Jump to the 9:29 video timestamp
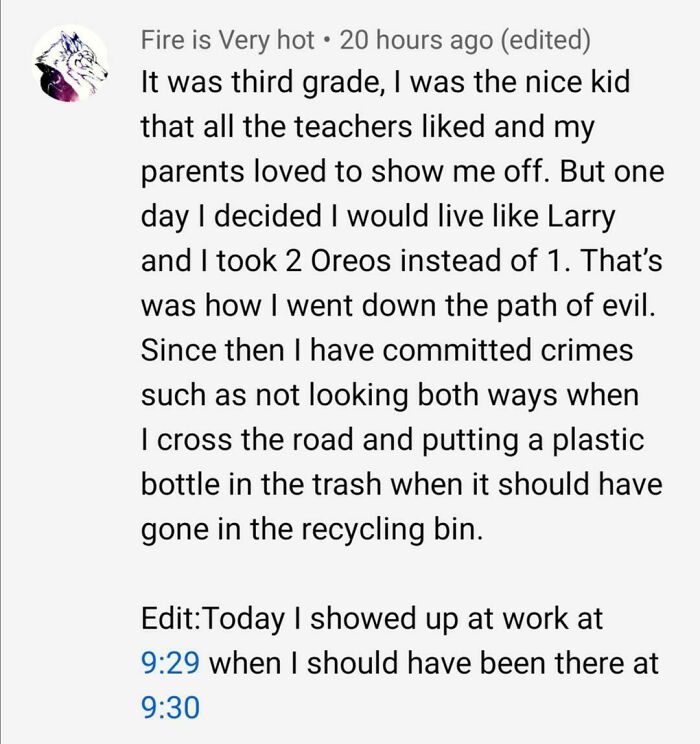This screenshot has height=744, width=700. click(x=170, y=663)
